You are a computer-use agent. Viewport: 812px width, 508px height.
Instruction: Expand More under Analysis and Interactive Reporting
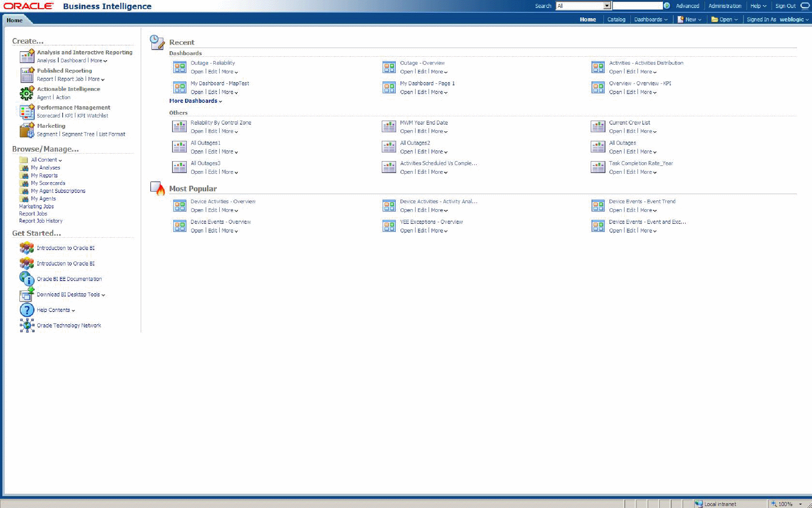coord(98,61)
